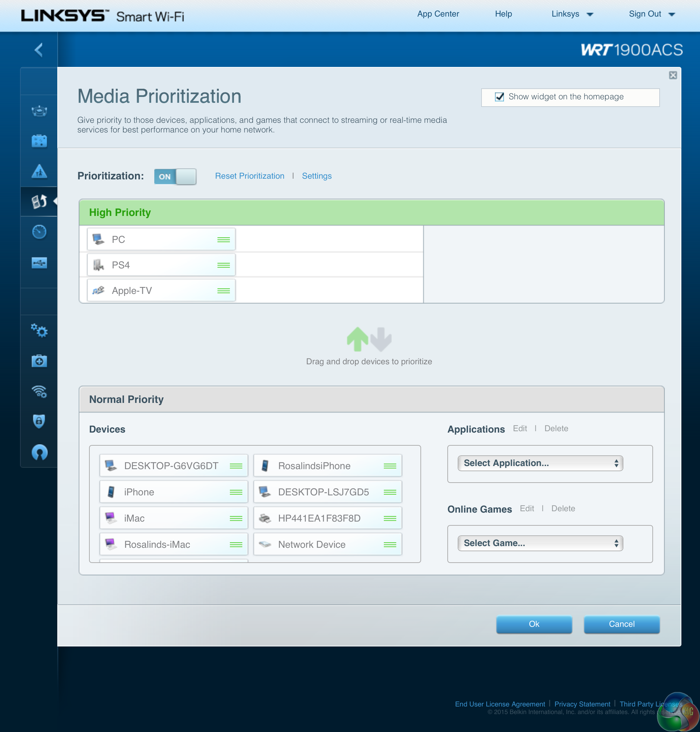The width and height of the screenshot is (700, 732).
Task: Open Parental Controls sidebar icon
Action: 39,171
